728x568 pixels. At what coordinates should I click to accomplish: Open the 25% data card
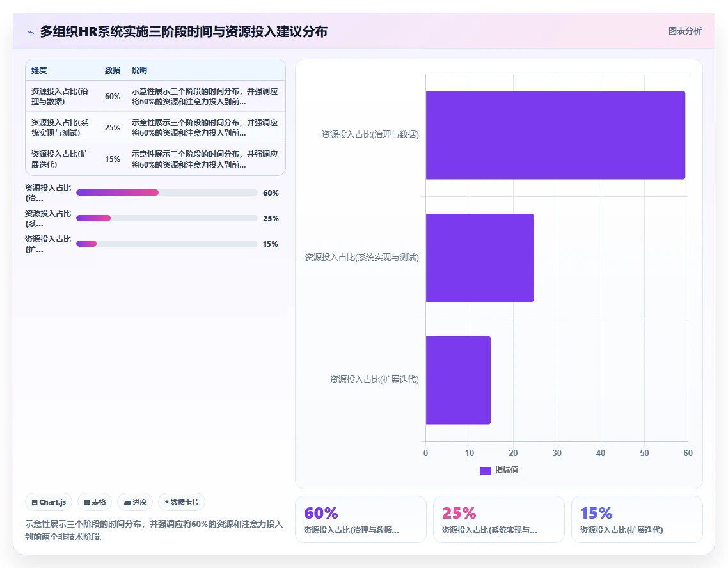click(x=498, y=519)
